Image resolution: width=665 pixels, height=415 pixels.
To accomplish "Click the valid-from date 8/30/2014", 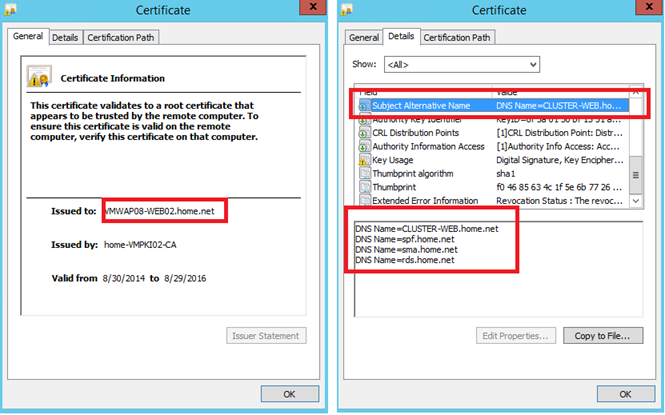I will [123, 279].
